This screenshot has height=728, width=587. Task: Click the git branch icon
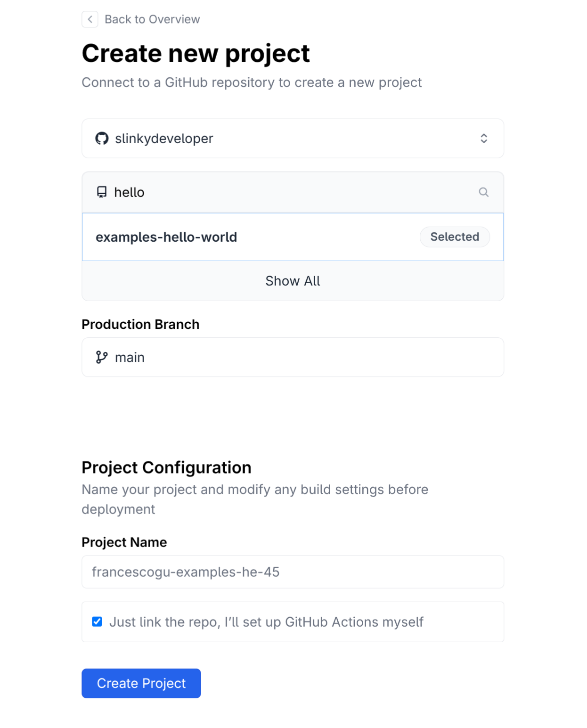pos(102,357)
